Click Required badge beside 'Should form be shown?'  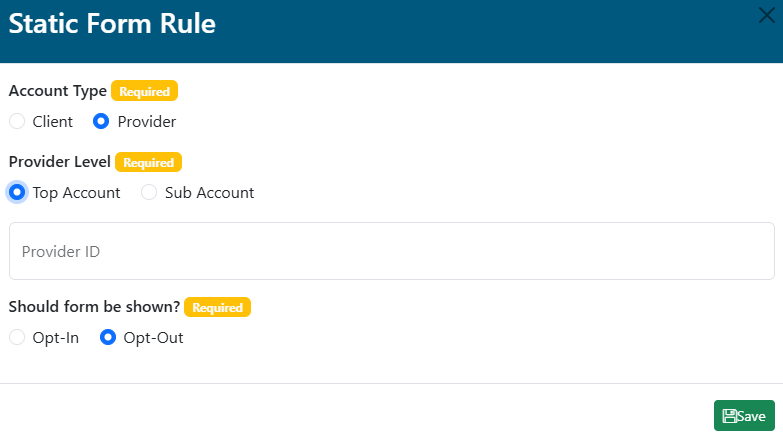(217, 308)
